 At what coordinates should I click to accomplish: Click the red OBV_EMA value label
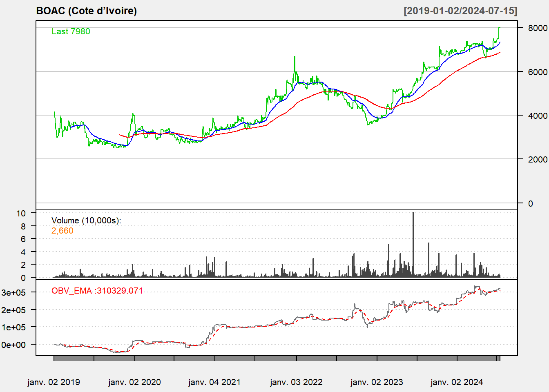point(97,291)
